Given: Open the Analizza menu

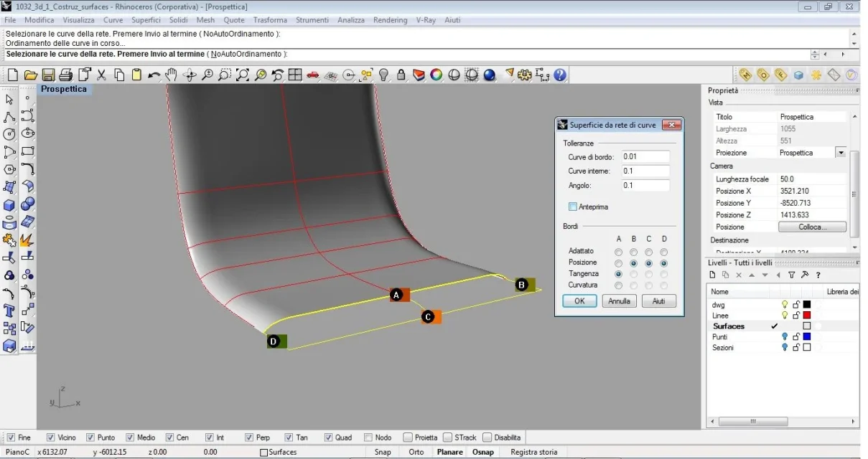Looking at the screenshot, I should click(x=351, y=20).
